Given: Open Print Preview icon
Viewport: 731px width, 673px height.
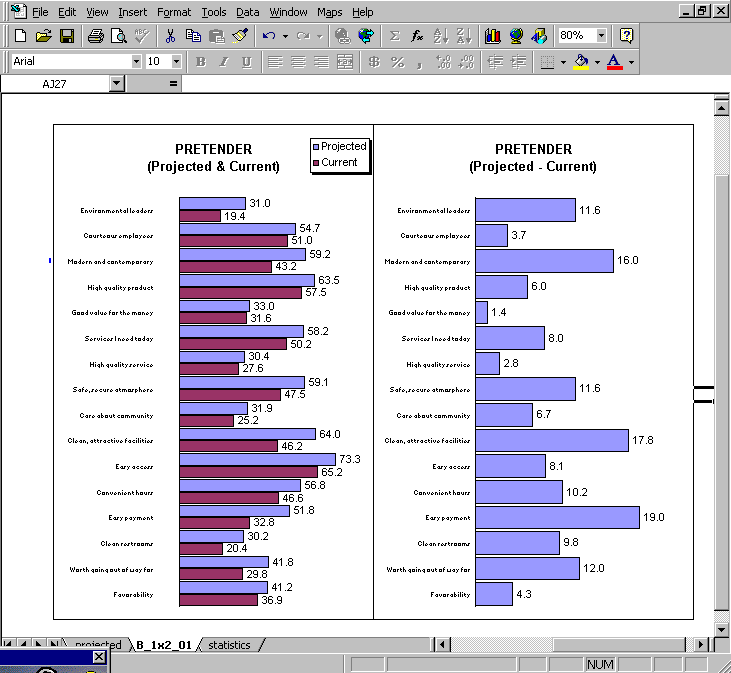Looking at the screenshot, I should pos(119,36).
